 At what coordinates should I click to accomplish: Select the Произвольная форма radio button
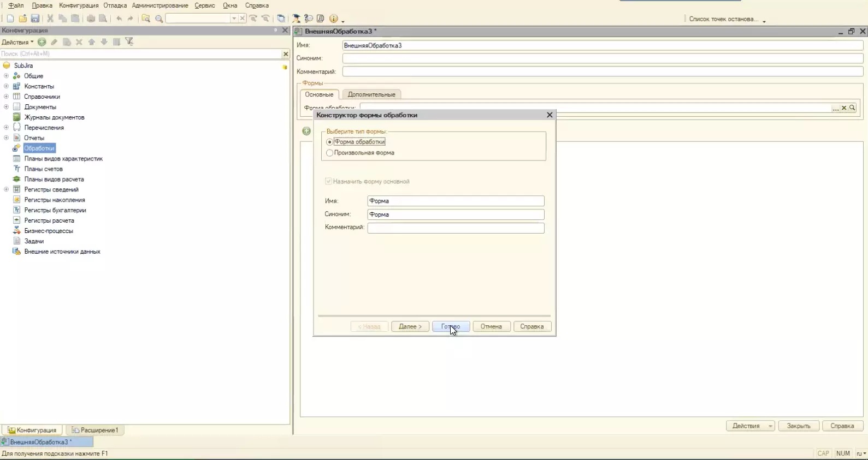(329, 153)
